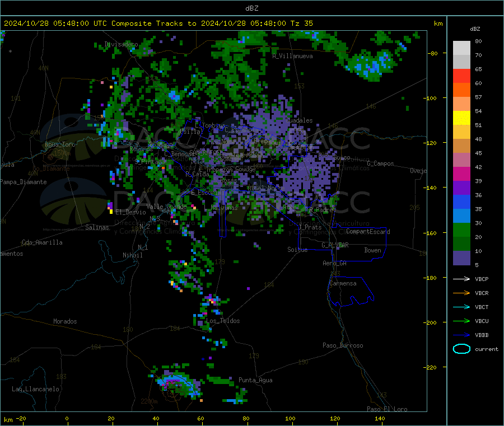Click the Salinas map label

tap(97, 227)
